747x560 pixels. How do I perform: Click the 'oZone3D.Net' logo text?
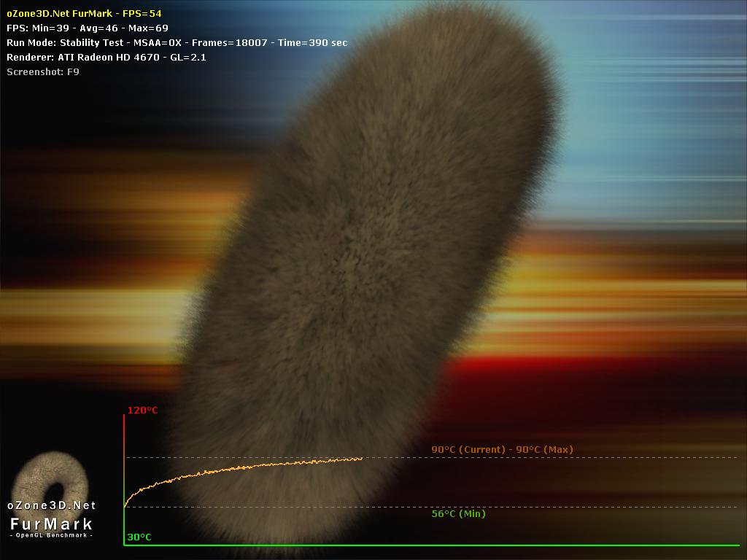point(52,505)
